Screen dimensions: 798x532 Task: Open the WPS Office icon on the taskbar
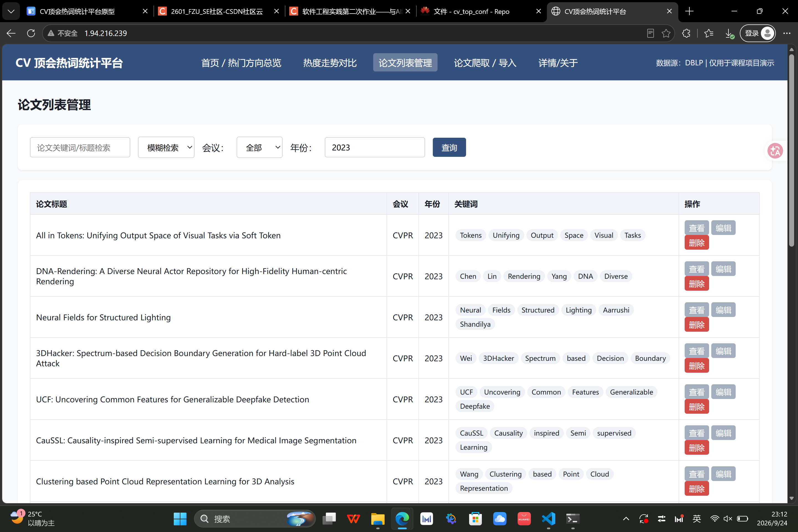click(353, 518)
